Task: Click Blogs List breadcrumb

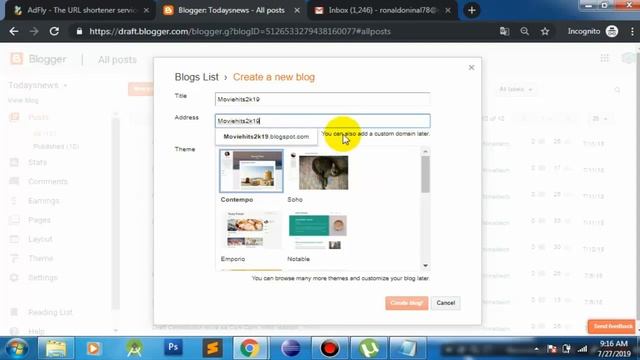Action: point(197,77)
